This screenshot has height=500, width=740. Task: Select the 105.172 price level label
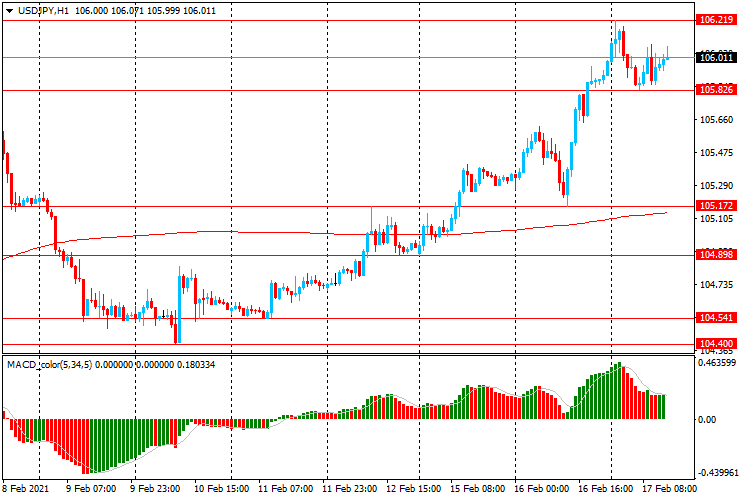[x=716, y=206]
